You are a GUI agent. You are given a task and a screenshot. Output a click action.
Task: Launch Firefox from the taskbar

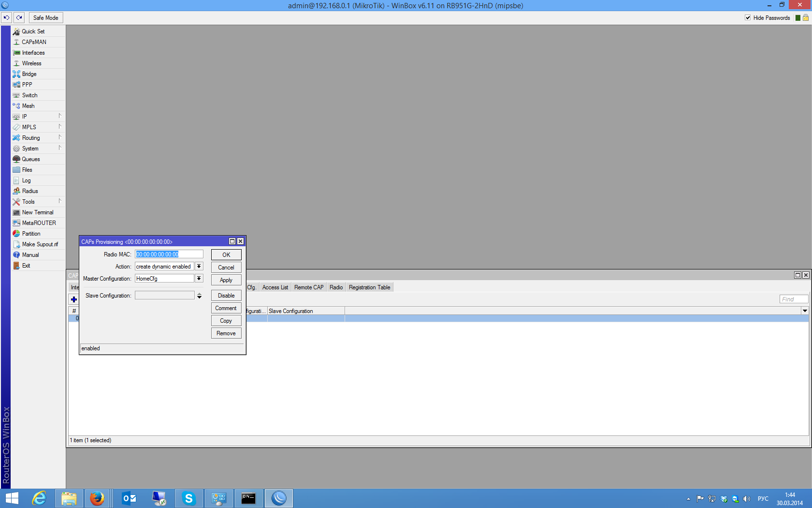click(x=97, y=498)
